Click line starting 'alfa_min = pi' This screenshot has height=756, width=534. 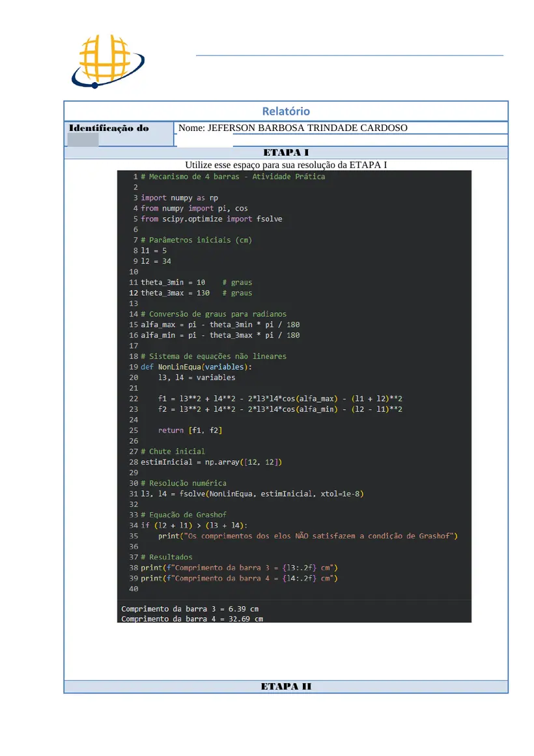point(220,336)
